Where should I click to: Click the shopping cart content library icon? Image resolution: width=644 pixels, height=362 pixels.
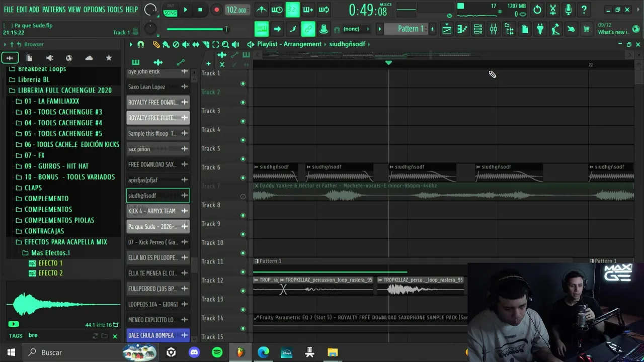(x=586, y=29)
